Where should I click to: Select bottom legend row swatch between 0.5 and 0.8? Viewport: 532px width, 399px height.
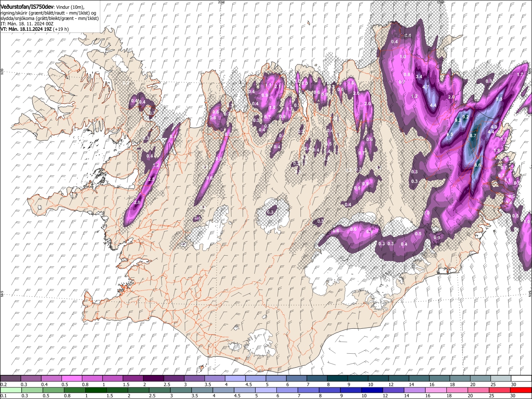(54, 390)
